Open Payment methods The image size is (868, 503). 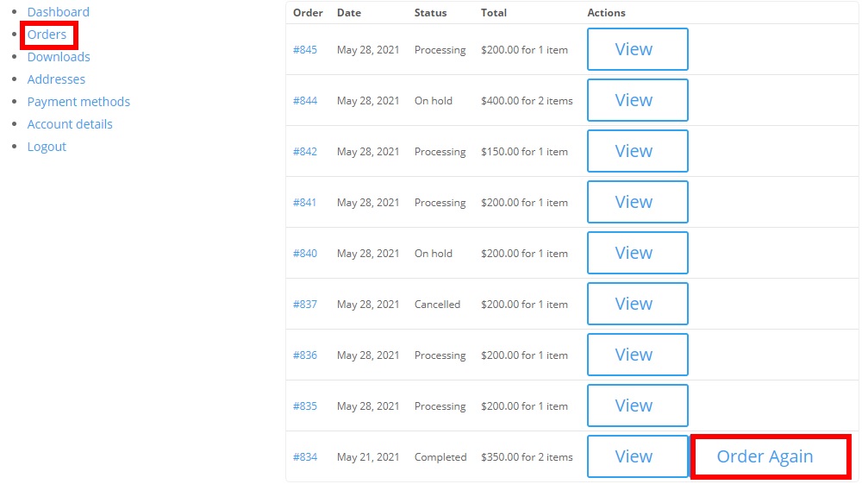pyautogui.click(x=78, y=101)
